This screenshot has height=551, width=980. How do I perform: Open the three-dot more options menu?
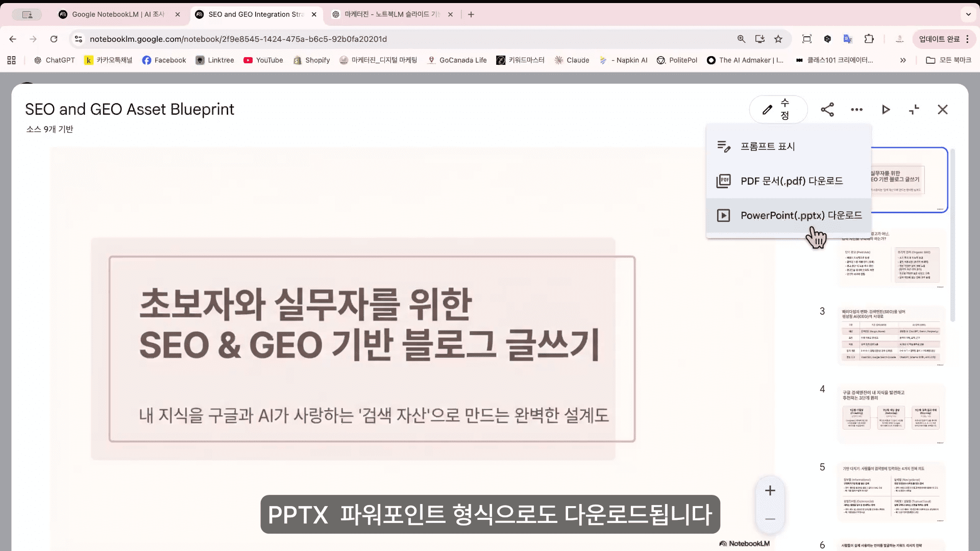(x=856, y=110)
